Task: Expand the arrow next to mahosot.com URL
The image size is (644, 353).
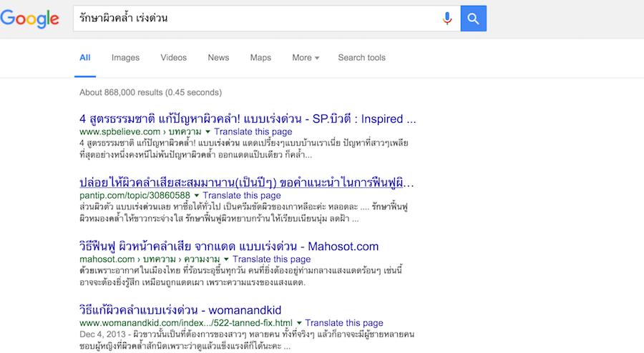Action: [226, 259]
